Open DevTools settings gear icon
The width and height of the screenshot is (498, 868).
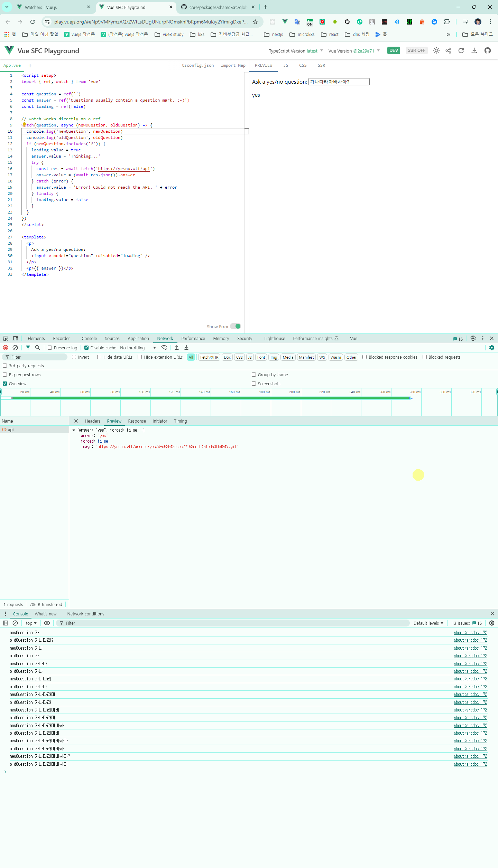point(473,339)
